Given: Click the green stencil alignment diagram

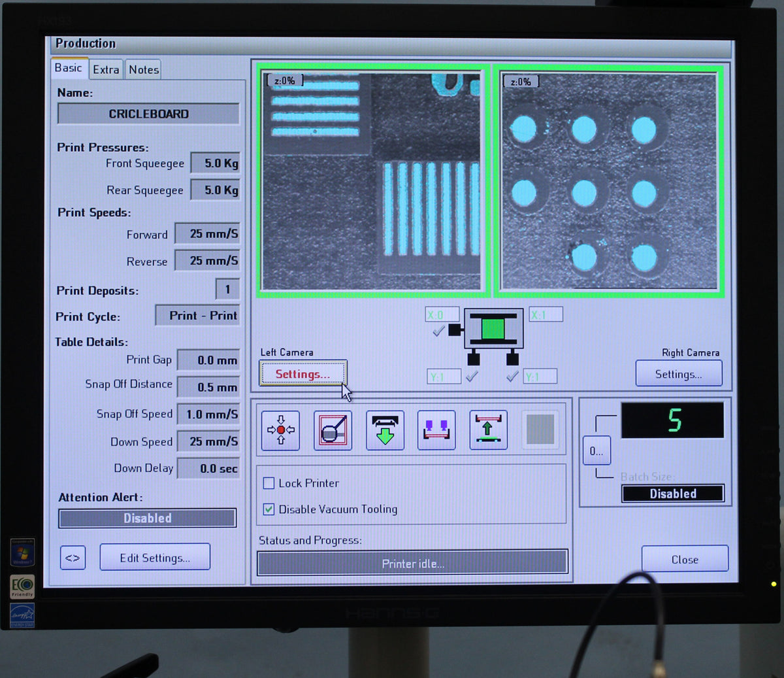Looking at the screenshot, I should click(x=493, y=329).
